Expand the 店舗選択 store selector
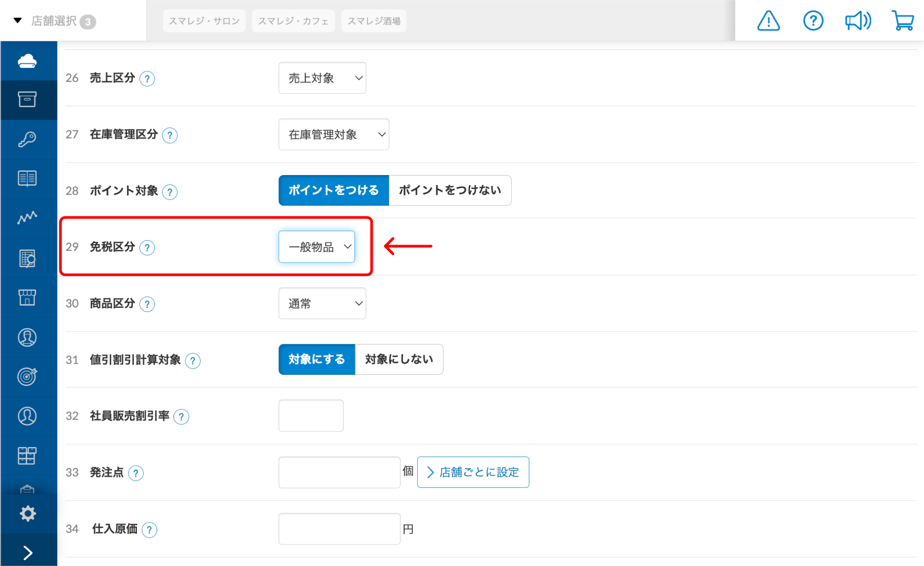 tap(55, 21)
